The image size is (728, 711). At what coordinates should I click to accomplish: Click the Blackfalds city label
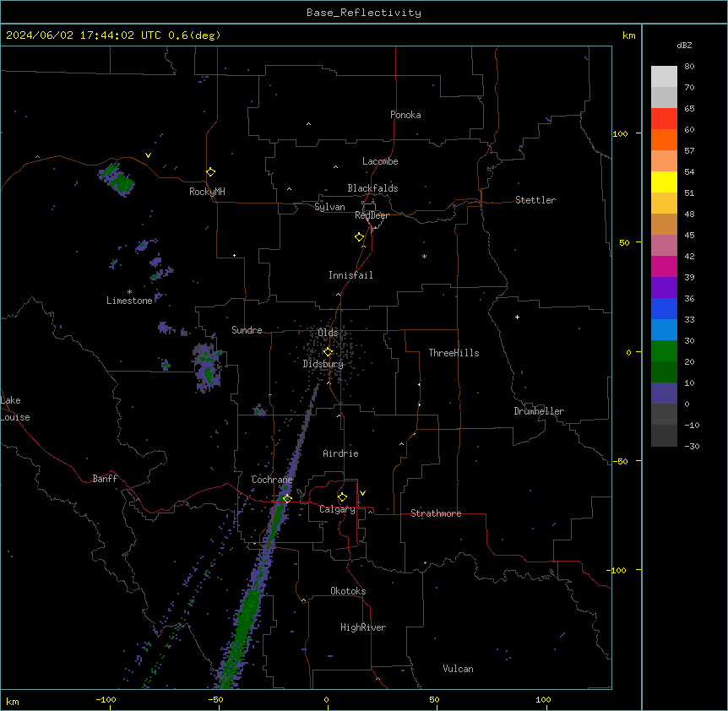372,188
